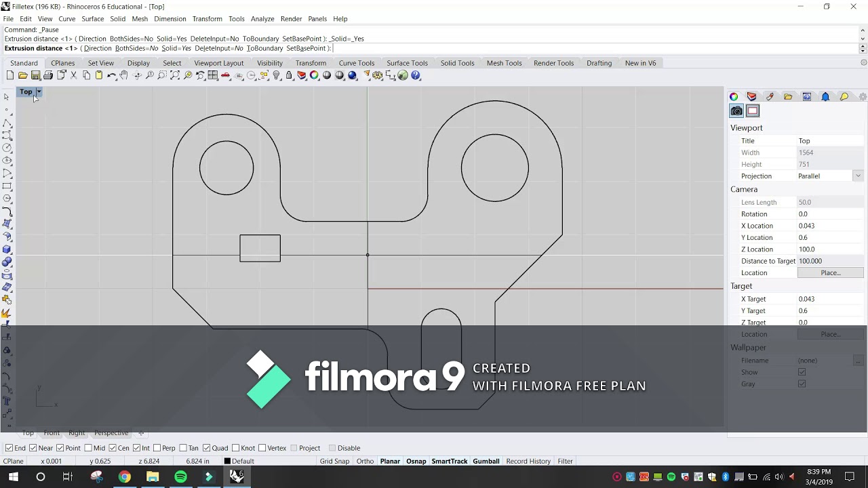868x488 pixels.
Task: Enable the Tan osnap checkbox
Action: point(184,448)
